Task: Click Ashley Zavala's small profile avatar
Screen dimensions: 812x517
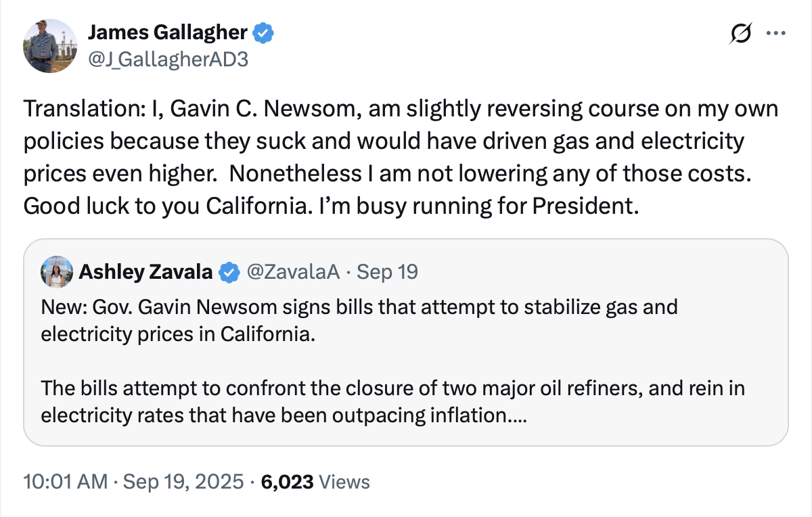Action: [x=57, y=272]
